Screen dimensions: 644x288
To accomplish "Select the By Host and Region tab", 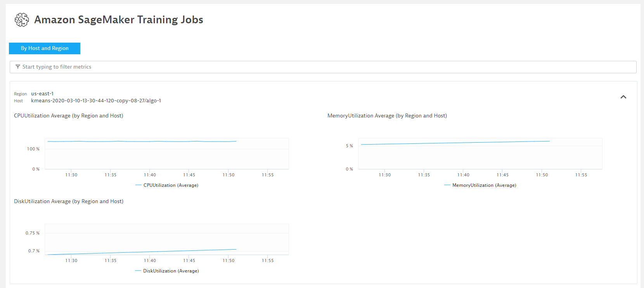I will 45,48.
